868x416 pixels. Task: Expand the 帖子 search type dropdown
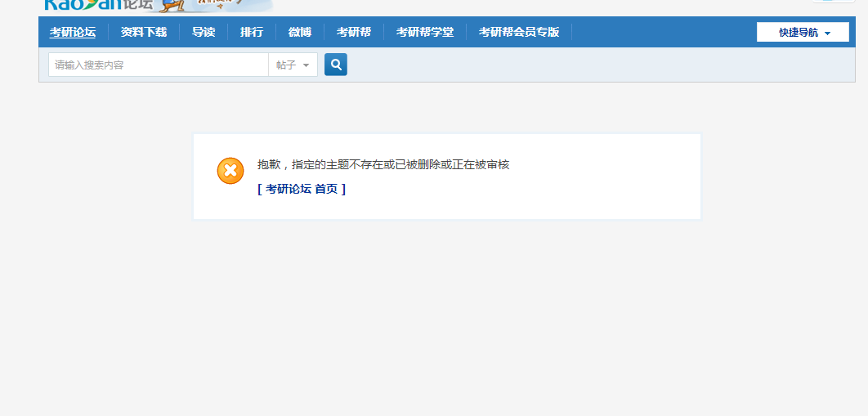pyautogui.click(x=293, y=65)
